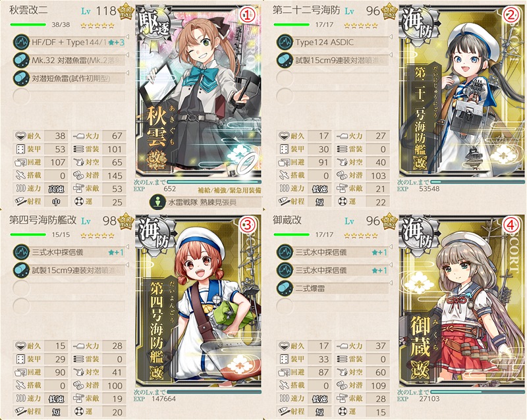This screenshot has width=527, height=420.
Task: Click the Type124 ASDIC sonar icon
Action: point(285,42)
